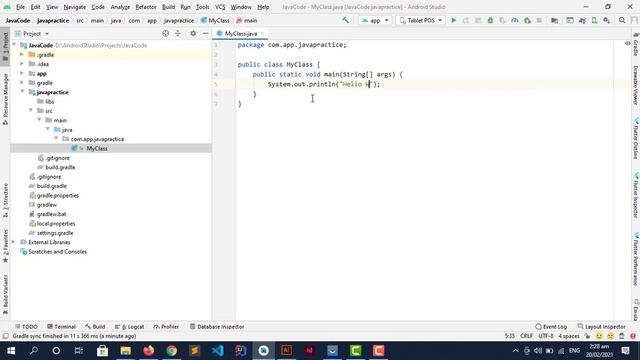Toggle the Project tool window side tab
The width and height of the screenshot is (640, 360).
click(x=5, y=46)
